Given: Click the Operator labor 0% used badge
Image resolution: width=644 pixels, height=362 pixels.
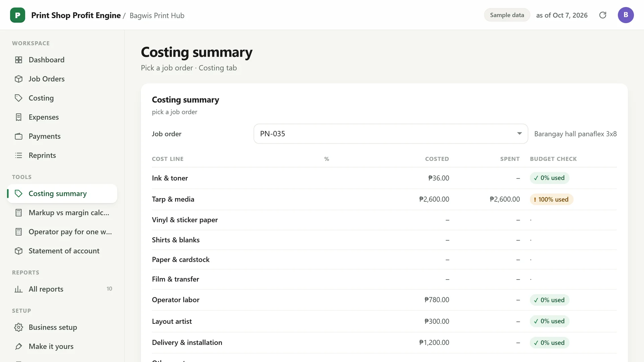Looking at the screenshot, I should [549, 300].
